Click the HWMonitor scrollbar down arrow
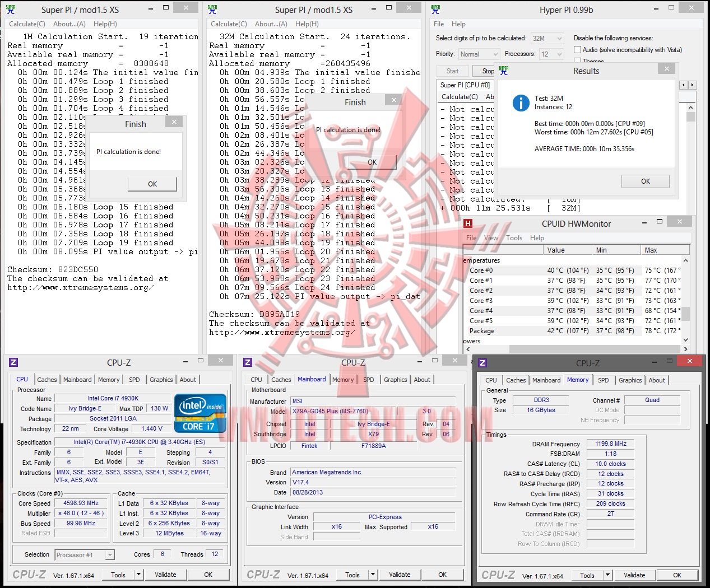The height and width of the screenshot is (588, 710). coord(686,339)
